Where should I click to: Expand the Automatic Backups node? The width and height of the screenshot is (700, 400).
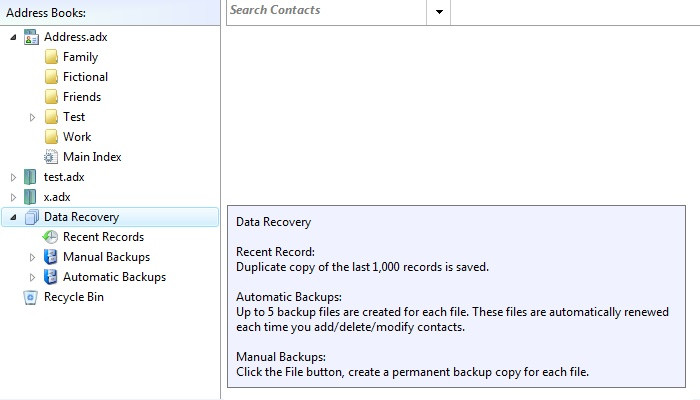click(x=32, y=277)
